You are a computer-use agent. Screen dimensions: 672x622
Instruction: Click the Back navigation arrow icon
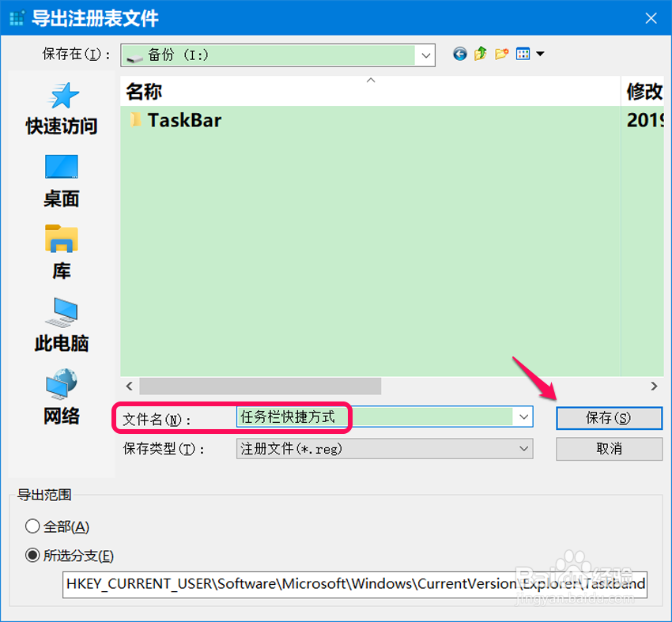[x=459, y=54]
